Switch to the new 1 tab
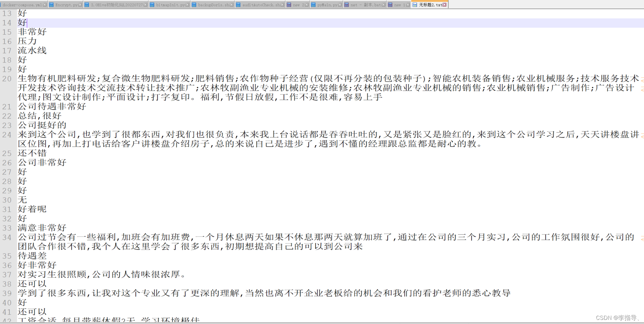Screen dimensions: 644x324 399,5
